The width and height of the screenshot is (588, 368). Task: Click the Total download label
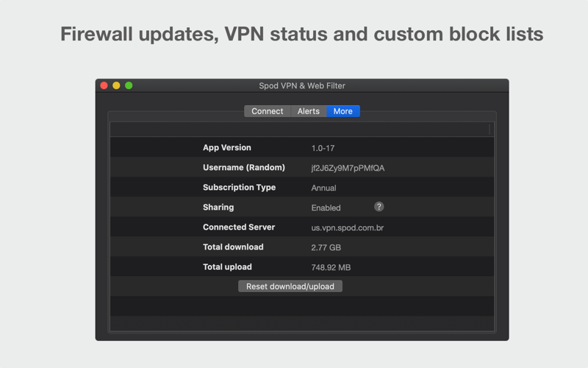233,247
